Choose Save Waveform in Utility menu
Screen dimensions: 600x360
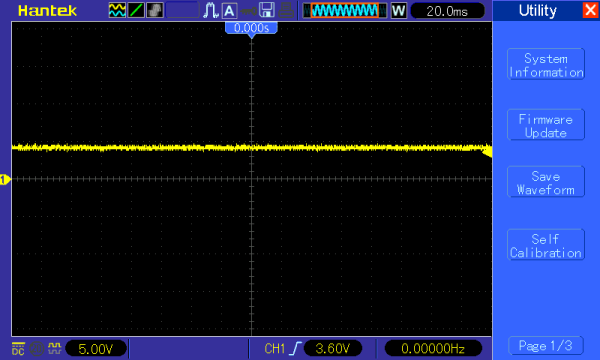point(546,182)
